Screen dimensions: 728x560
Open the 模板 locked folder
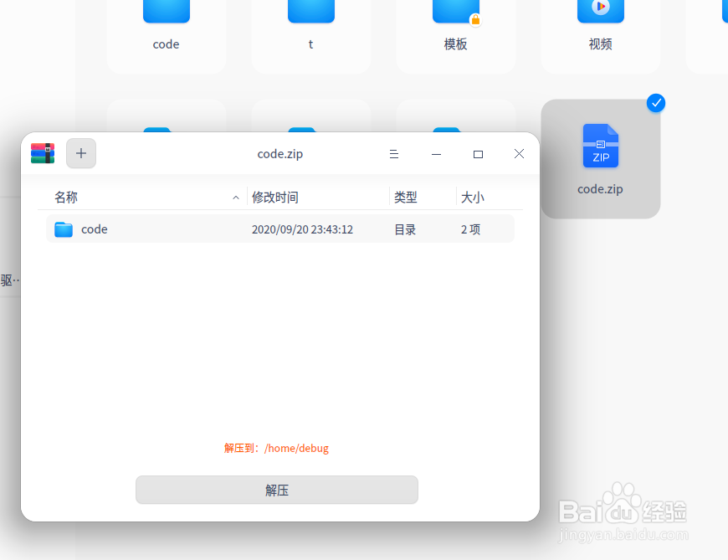(456, 12)
